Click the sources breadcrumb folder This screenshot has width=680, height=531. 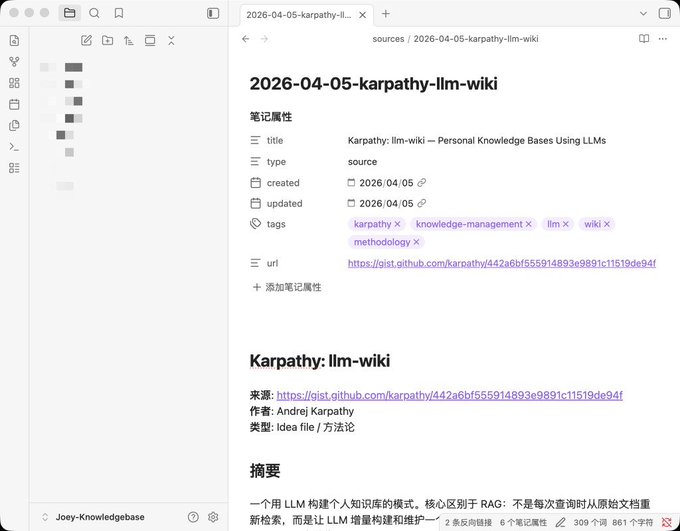pyautogui.click(x=388, y=39)
